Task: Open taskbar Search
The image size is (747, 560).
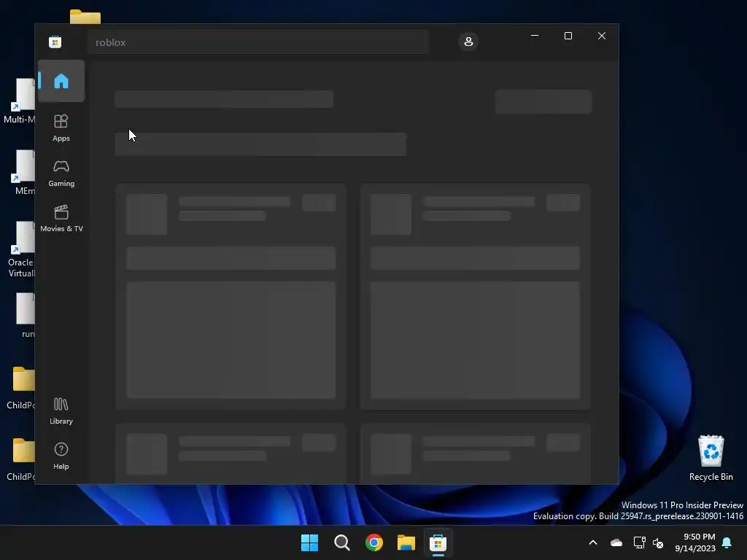Action: [341, 542]
